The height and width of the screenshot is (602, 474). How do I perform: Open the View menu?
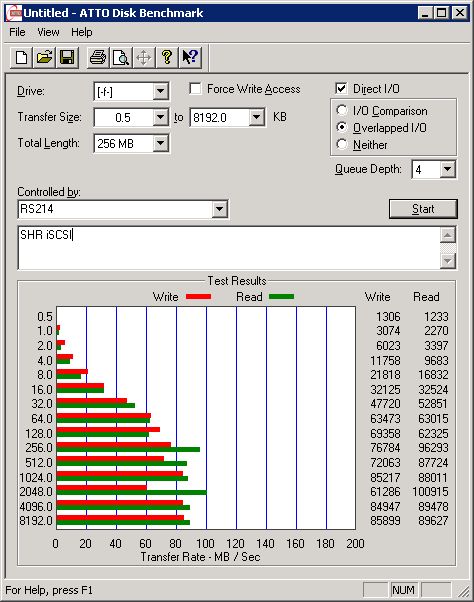(x=48, y=32)
